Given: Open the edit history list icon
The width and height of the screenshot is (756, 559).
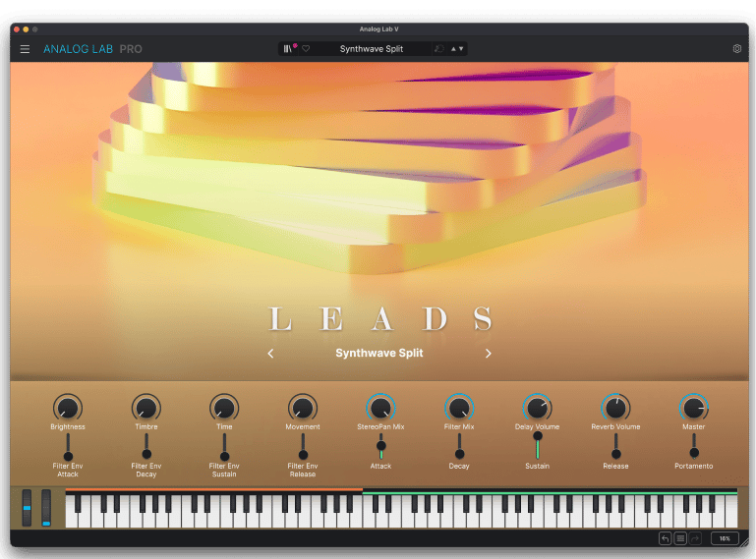Looking at the screenshot, I should pyautogui.click(x=680, y=538).
